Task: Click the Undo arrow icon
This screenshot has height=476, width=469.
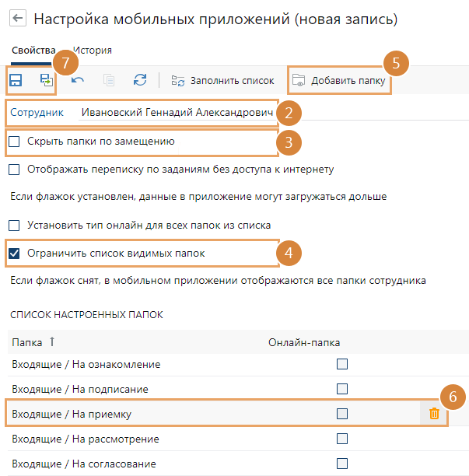Action: (78, 80)
